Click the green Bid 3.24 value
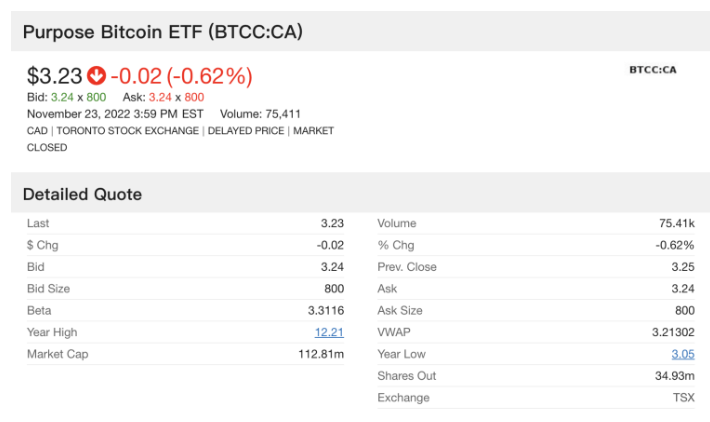This screenshot has height=422, width=710. [62, 97]
